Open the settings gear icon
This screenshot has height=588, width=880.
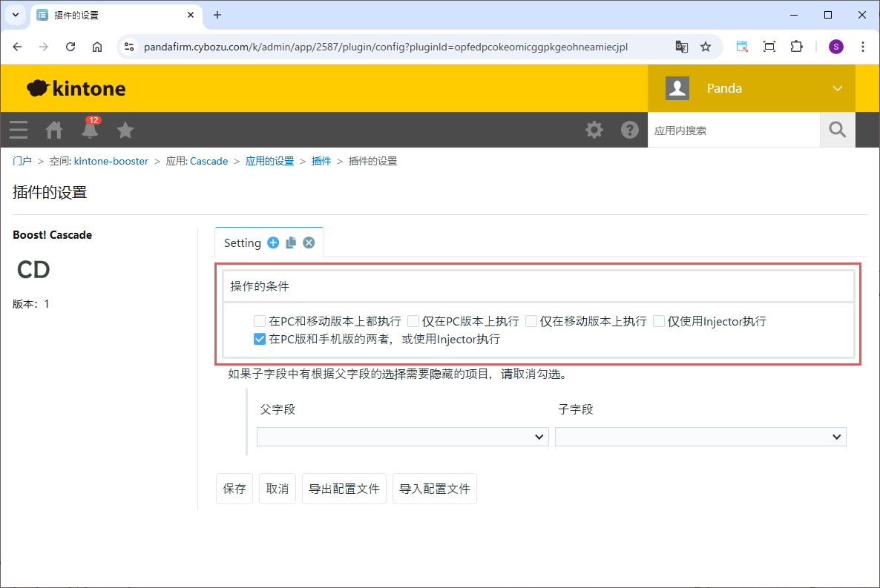(594, 131)
